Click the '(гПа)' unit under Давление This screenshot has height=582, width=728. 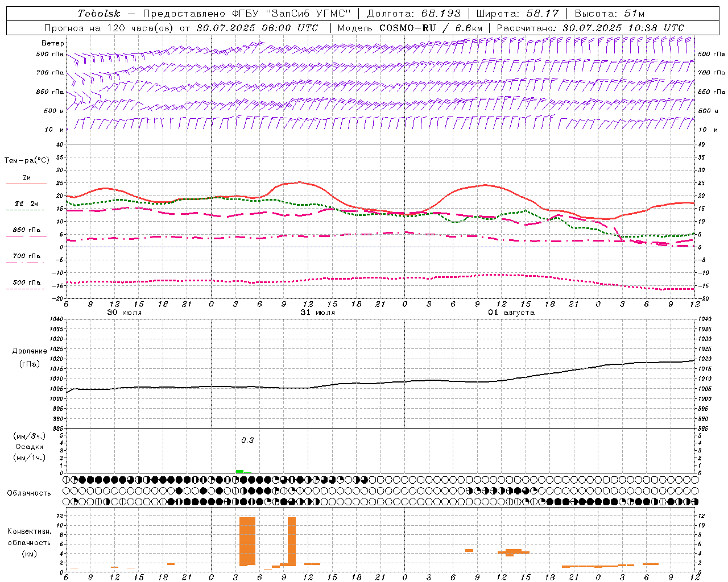pos(29,364)
